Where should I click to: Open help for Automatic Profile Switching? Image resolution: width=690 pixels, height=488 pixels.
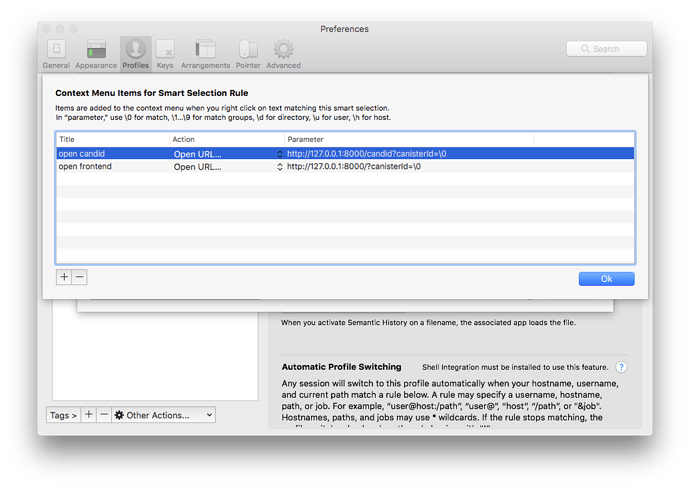[621, 367]
